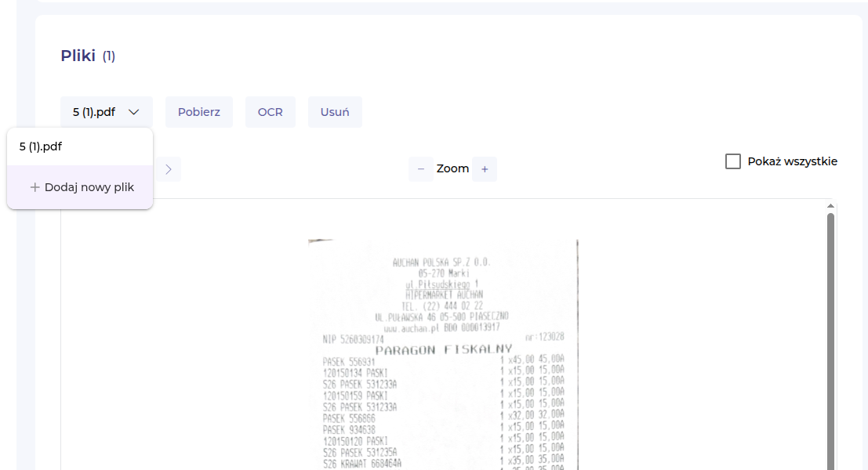Image resolution: width=868 pixels, height=470 pixels.
Task: Click the receipt document preview
Action: 443,354
